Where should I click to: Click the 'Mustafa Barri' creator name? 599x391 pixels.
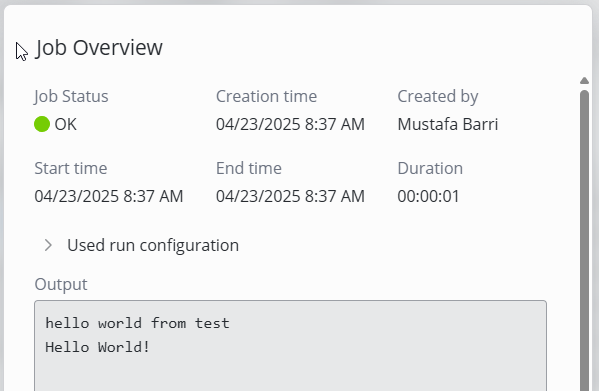point(448,124)
